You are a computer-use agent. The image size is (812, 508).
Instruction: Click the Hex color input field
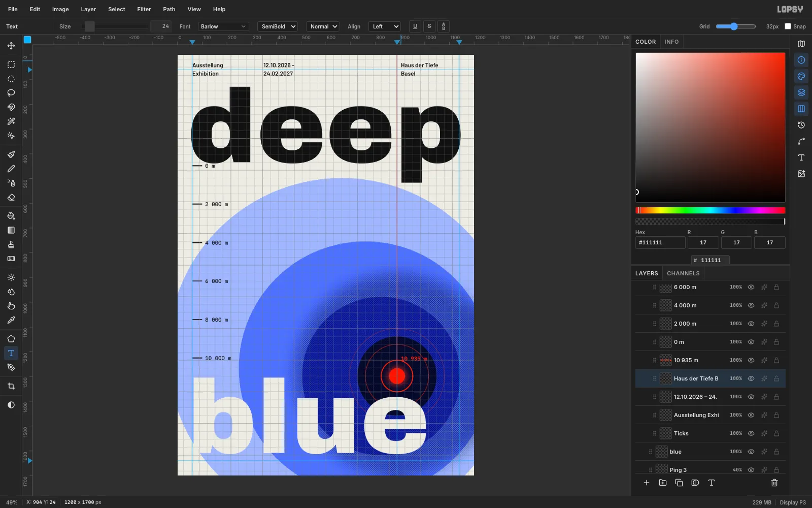(x=660, y=242)
